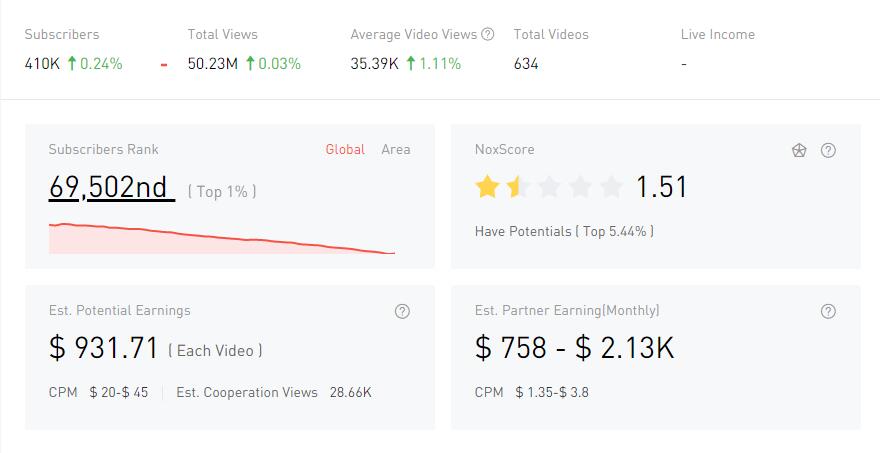
Task: Click the first gold NoxScore star
Action: point(487,187)
